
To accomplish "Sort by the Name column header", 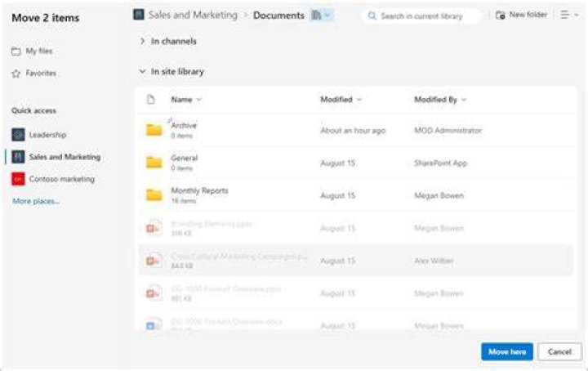I will coord(186,100).
